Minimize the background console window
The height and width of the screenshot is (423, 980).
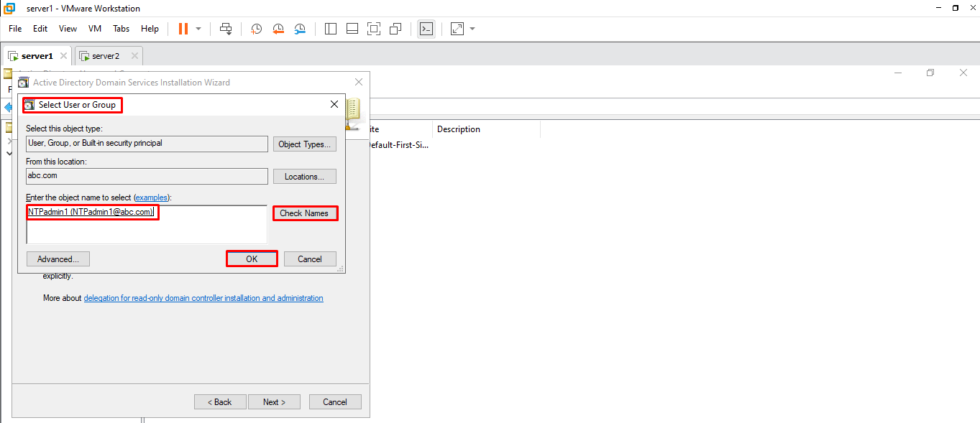(897, 73)
